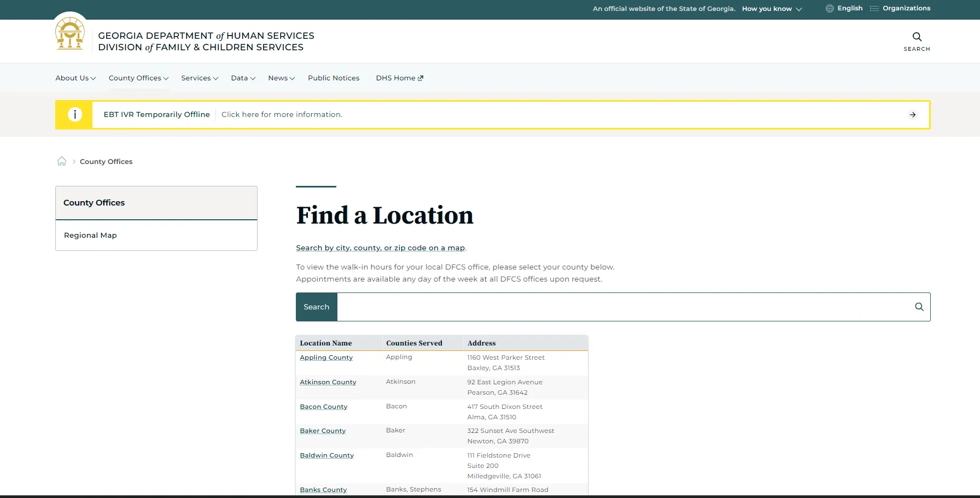Click County Offices in the breadcrumb
980x498 pixels.
106,161
